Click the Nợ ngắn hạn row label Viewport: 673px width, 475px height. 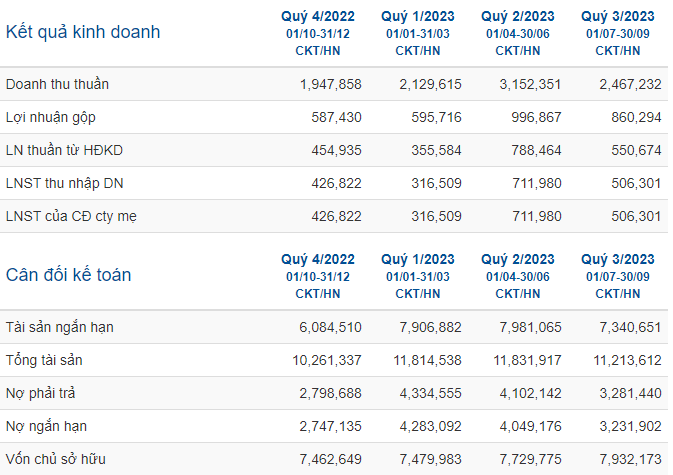click(x=46, y=427)
